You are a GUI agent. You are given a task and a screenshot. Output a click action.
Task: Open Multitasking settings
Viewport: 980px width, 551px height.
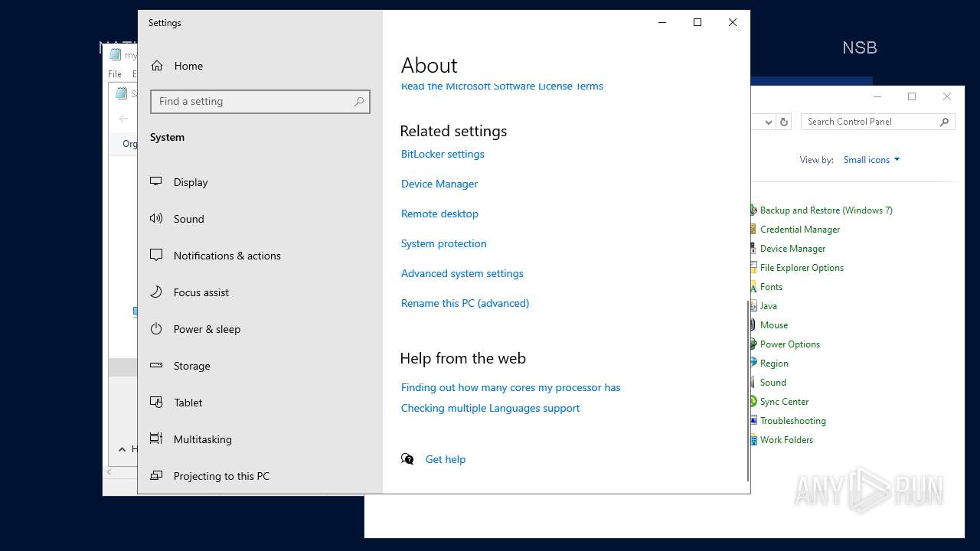(260, 439)
